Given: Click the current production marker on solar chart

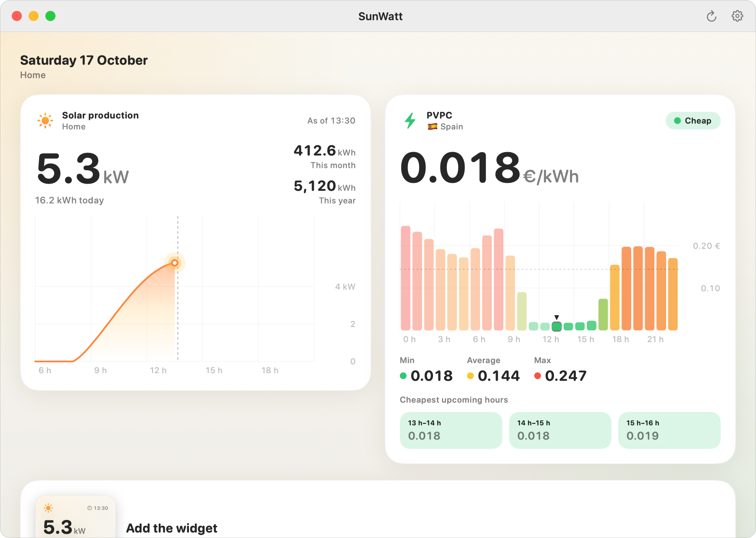Looking at the screenshot, I should point(175,263).
